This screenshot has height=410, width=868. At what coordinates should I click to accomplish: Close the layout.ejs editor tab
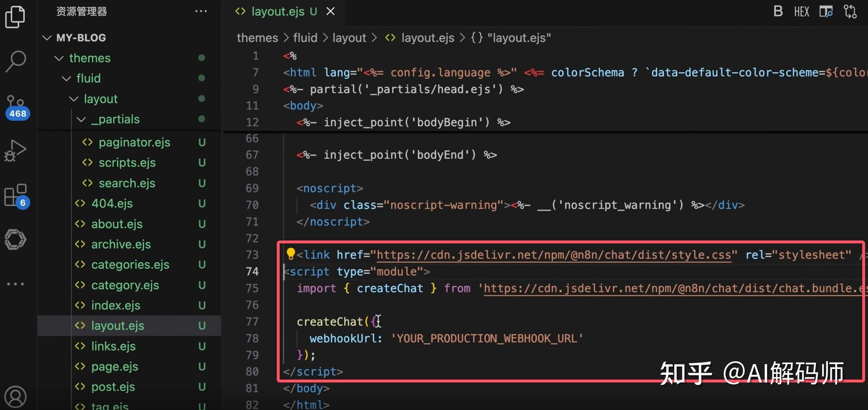pos(330,11)
